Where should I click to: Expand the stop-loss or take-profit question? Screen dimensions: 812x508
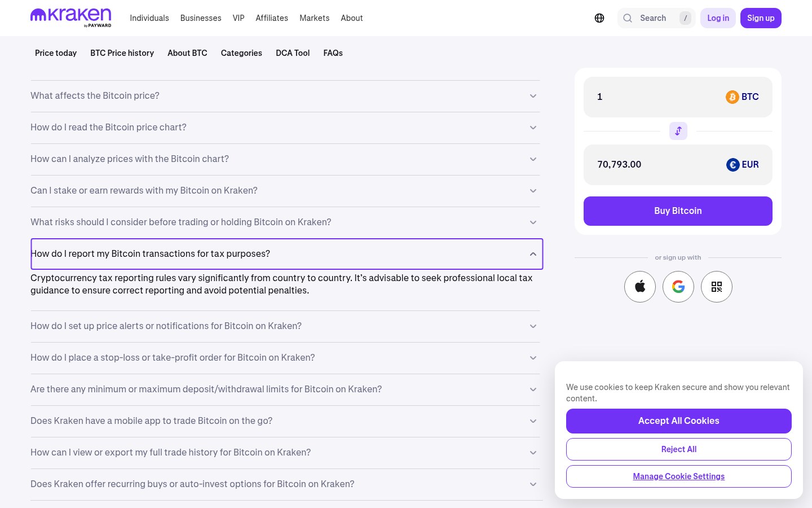[285, 358]
